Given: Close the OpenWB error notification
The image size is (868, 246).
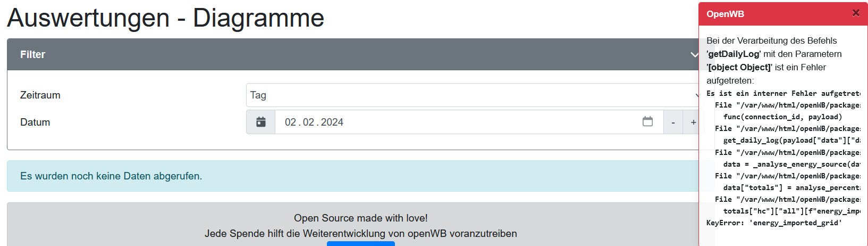Looking at the screenshot, I should point(855,13).
